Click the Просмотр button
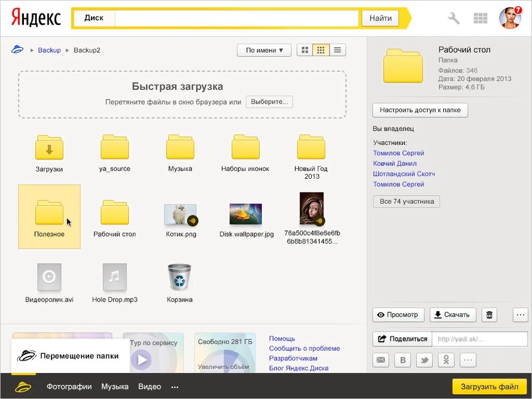The width and height of the screenshot is (532, 399). point(398,315)
